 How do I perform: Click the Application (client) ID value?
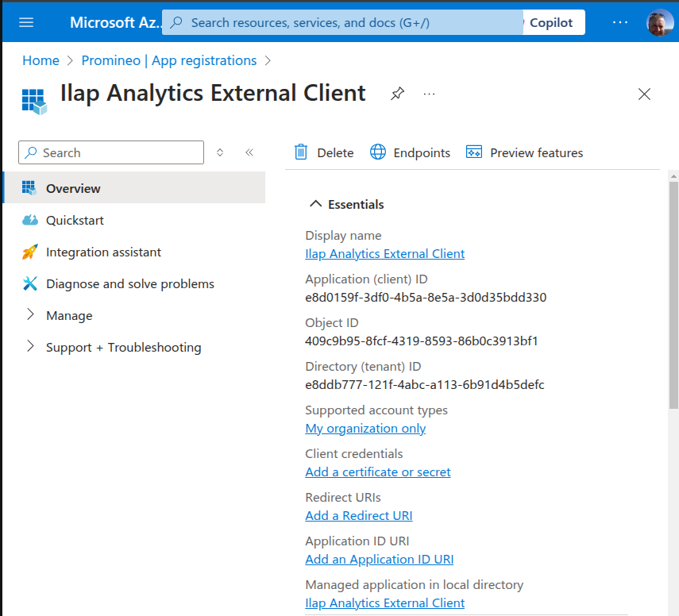point(426,298)
